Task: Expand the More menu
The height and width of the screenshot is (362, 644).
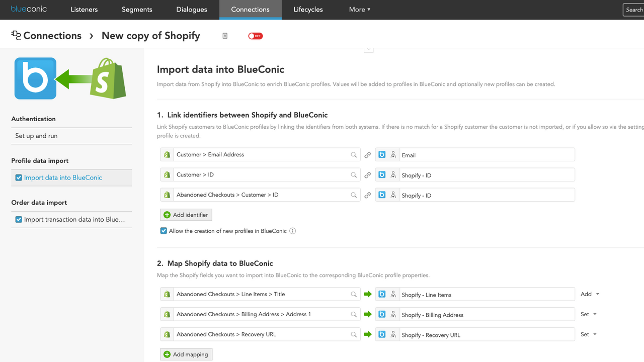Action: pyautogui.click(x=360, y=10)
